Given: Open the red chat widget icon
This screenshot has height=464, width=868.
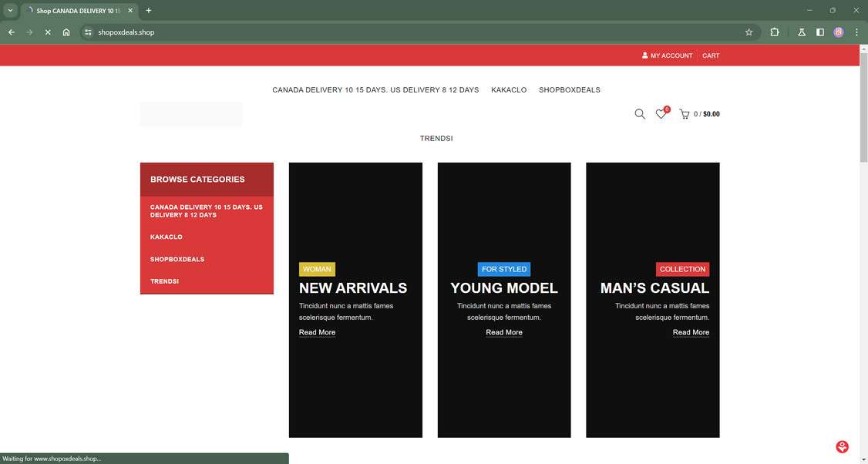Looking at the screenshot, I should (842, 447).
